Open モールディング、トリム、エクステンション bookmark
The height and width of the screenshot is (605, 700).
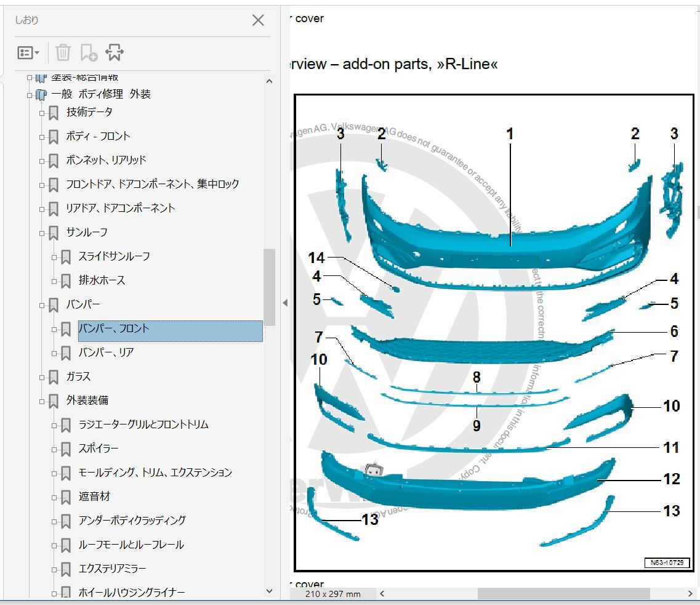click(155, 473)
